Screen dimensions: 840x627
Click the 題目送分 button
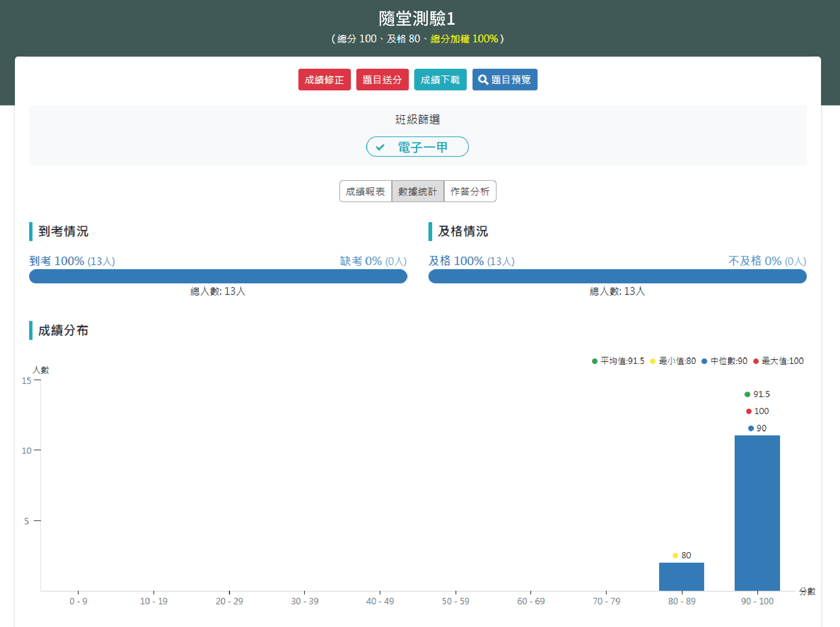click(x=382, y=80)
